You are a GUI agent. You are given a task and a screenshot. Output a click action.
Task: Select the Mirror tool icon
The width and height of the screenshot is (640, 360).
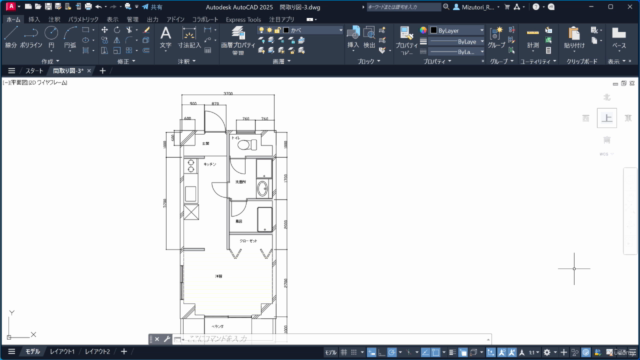point(117,40)
